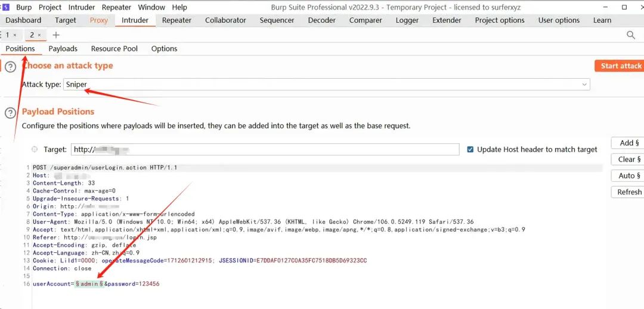Click the Accept-Encoding: gzip, deflate line

(x=84, y=246)
